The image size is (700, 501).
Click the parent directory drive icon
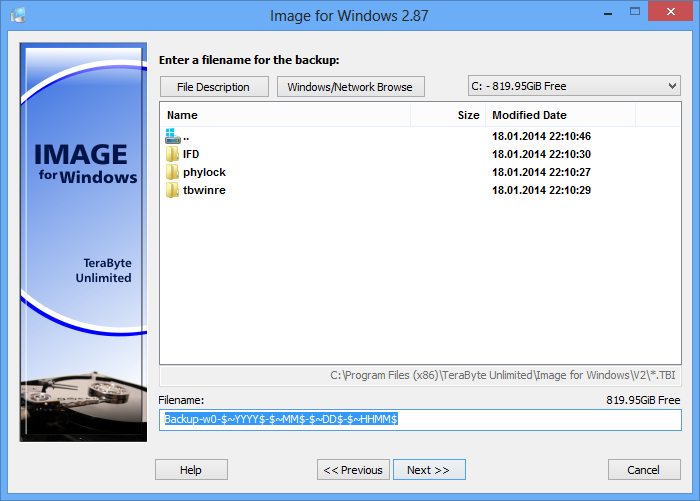[x=172, y=136]
